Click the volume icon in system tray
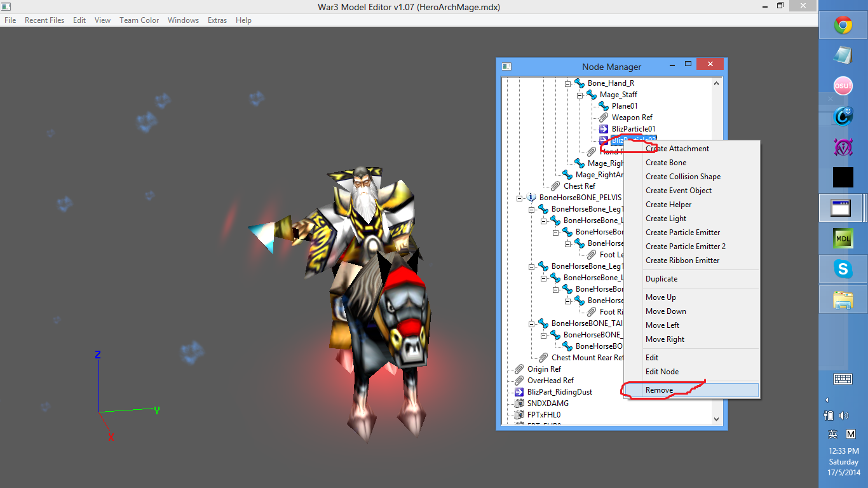868x488 pixels. (844, 416)
